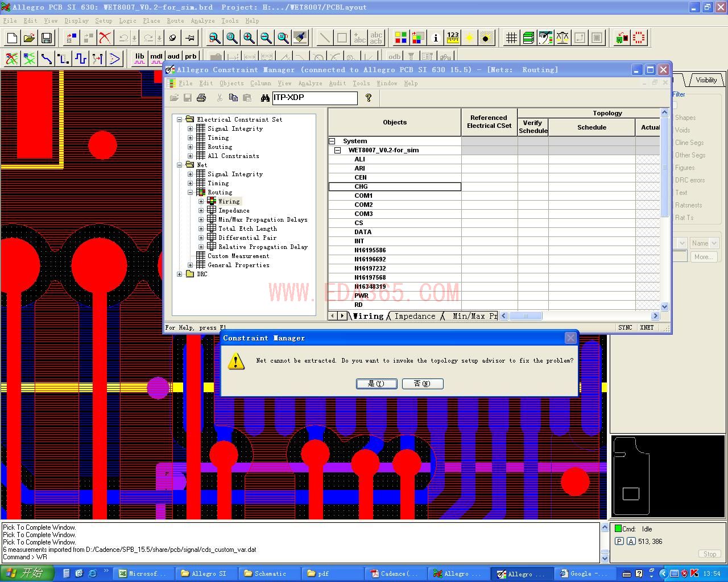The height and width of the screenshot is (582, 728).
Task: Open the Analyze menu in Constraint Manager
Action: tap(310, 83)
